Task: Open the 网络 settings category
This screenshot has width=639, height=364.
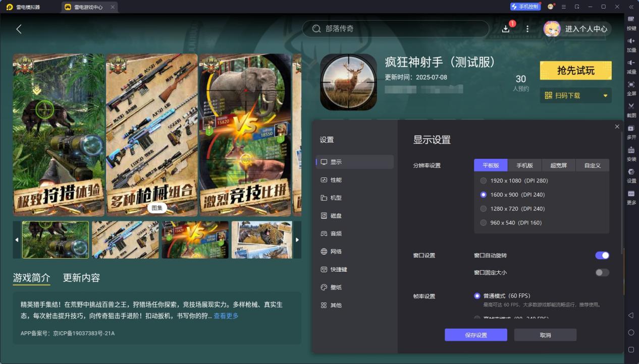Action: (x=355, y=252)
